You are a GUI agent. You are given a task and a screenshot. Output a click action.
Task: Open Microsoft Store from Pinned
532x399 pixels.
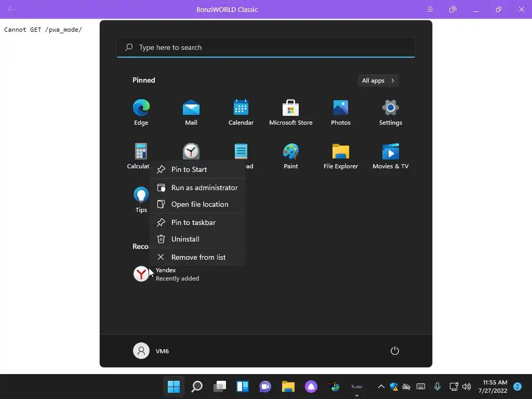(x=291, y=112)
